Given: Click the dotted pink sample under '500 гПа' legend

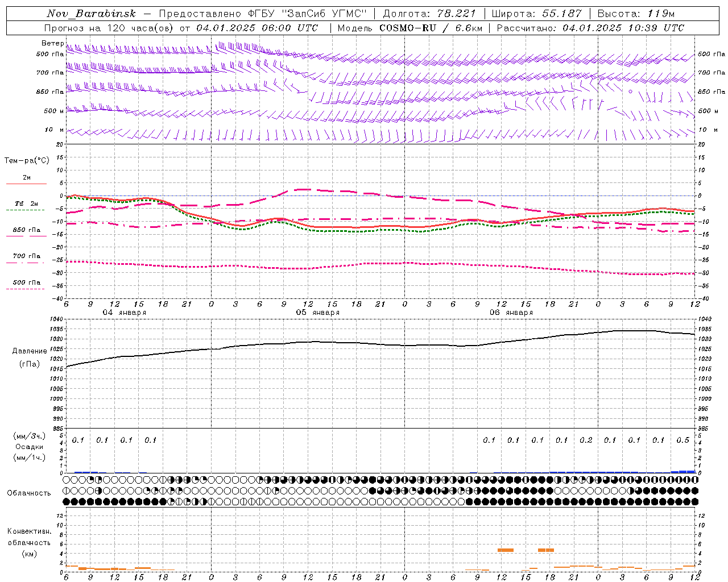Looking at the screenshot, I should pos(26,289).
